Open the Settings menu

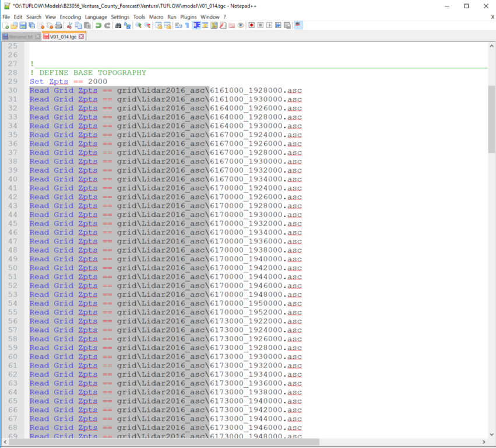[120, 17]
